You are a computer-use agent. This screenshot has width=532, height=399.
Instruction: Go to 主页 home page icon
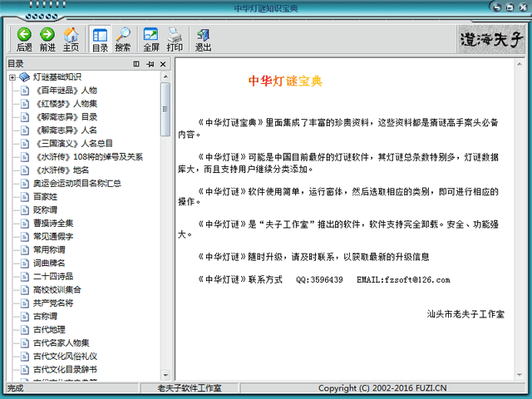click(x=71, y=39)
